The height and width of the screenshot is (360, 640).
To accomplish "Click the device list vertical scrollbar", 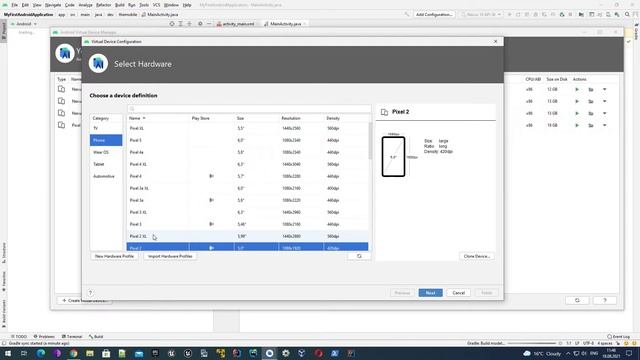I will [x=370, y=141].
